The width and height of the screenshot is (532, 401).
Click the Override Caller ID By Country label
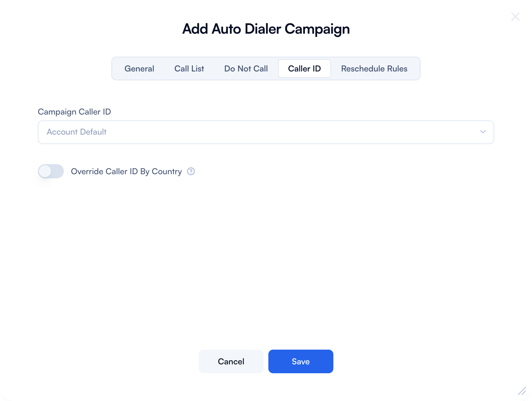126,171
